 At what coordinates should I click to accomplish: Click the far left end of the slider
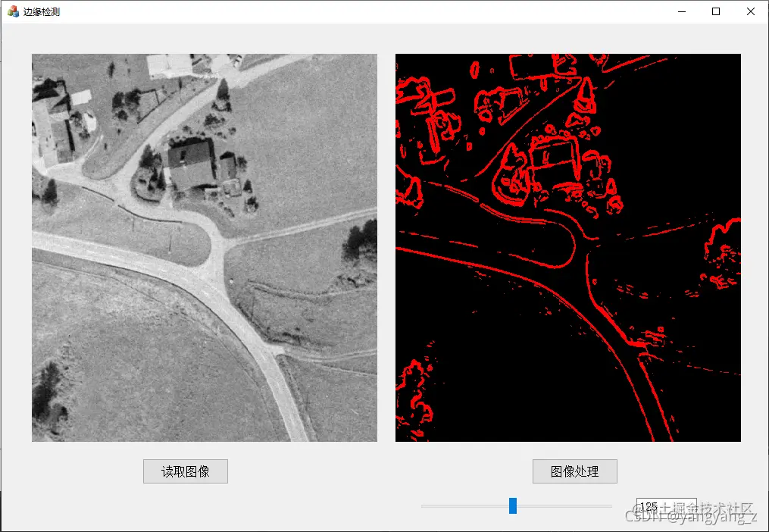click(423, 505)
